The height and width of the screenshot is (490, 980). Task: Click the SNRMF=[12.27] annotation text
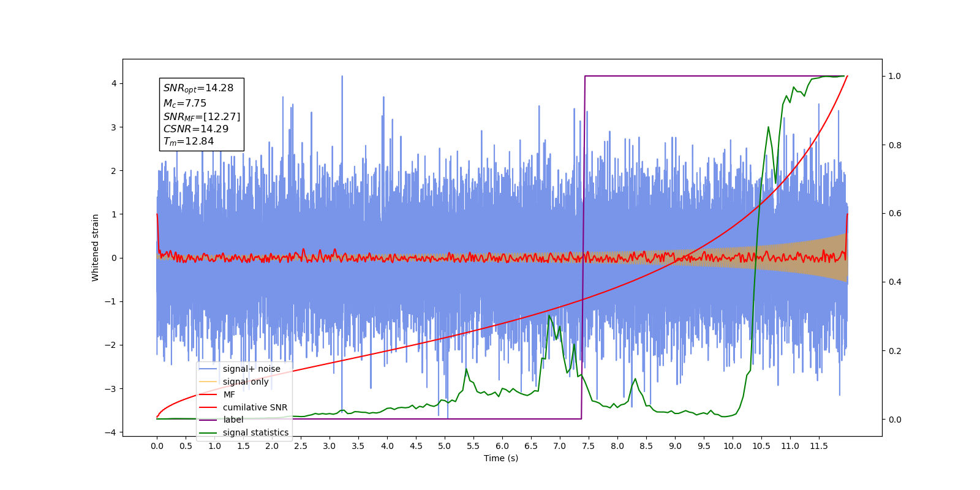click(202, 116)
